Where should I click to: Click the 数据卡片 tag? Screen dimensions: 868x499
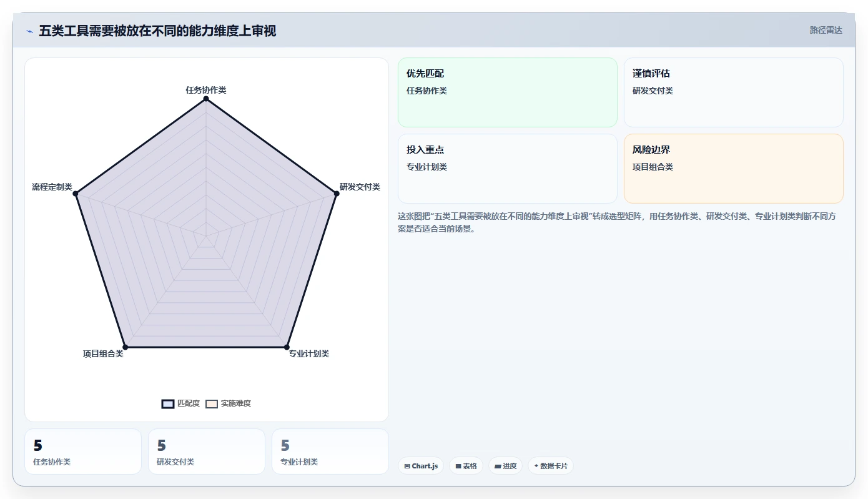click(x=550, y=466)
